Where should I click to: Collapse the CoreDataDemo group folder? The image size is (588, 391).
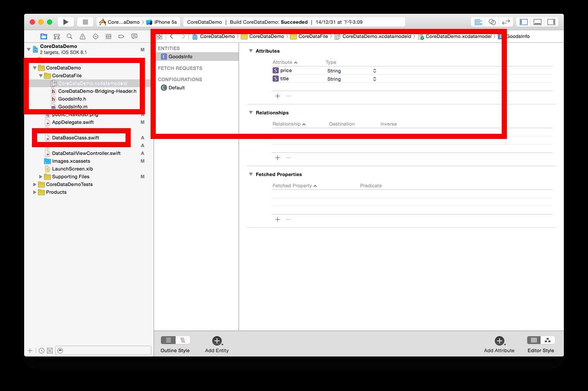pos(35,68)
